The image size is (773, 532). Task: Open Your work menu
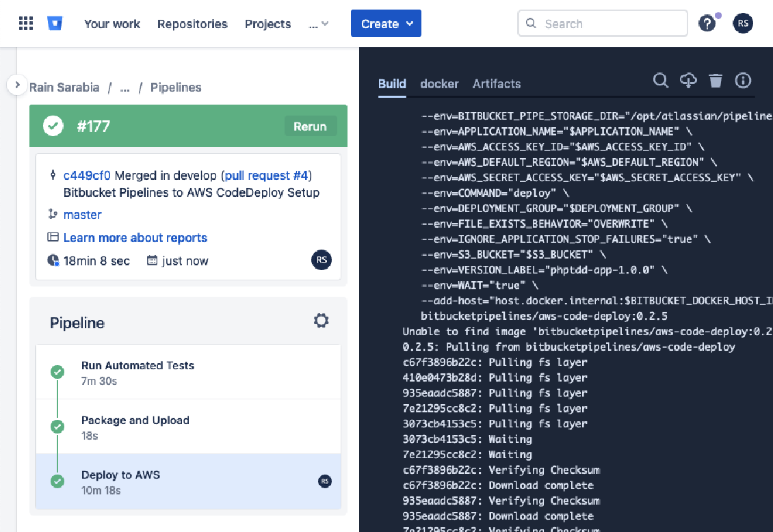(x=112, y=24)
